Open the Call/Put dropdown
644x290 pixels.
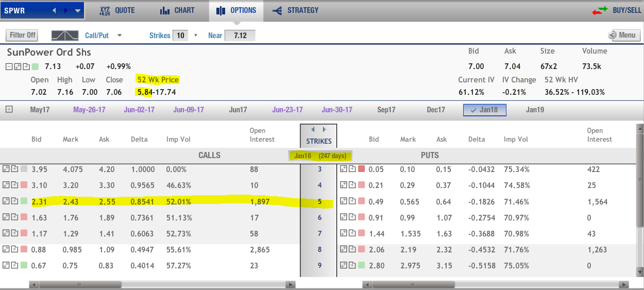tap(120, 36)
